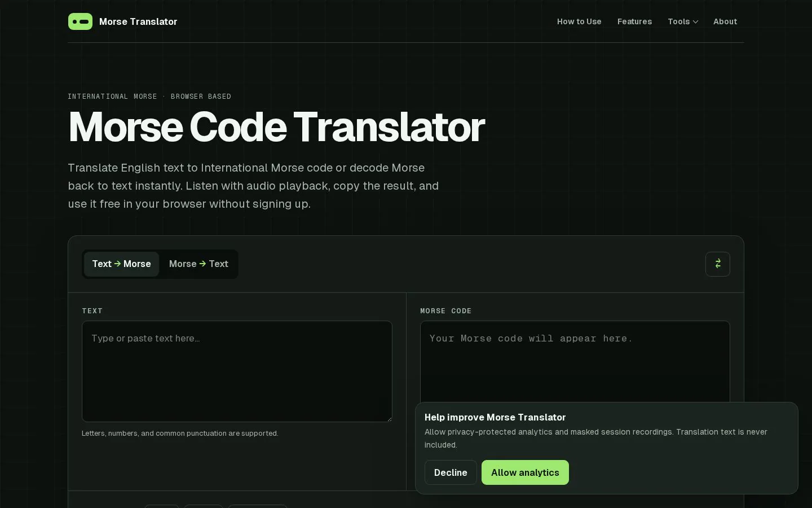The height and width of the screenshot is (508, 812).
Task: Click the 'Help improve Morse Translator' title
Action: pyautogui.click(x=495, y=417)
